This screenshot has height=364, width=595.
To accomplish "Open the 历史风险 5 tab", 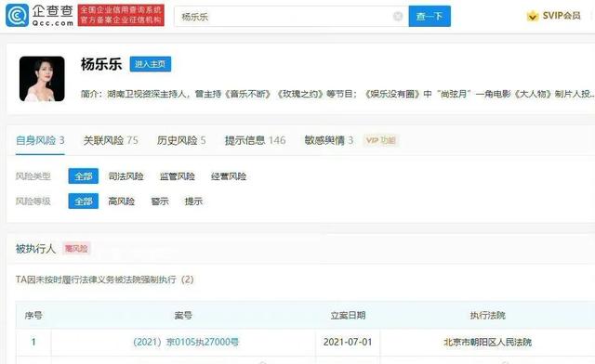I will click(x=181, y=140).
